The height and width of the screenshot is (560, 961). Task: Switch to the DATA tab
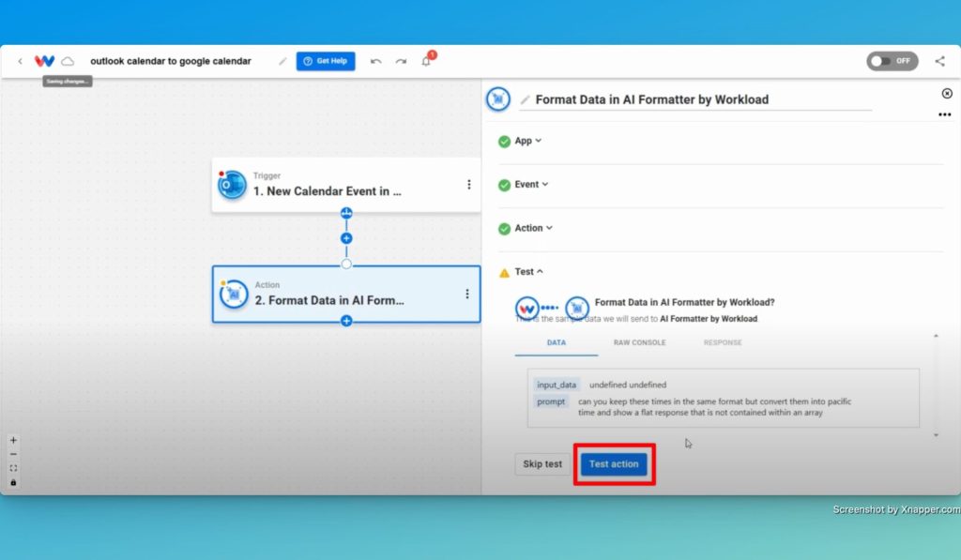tap(557, 343)
